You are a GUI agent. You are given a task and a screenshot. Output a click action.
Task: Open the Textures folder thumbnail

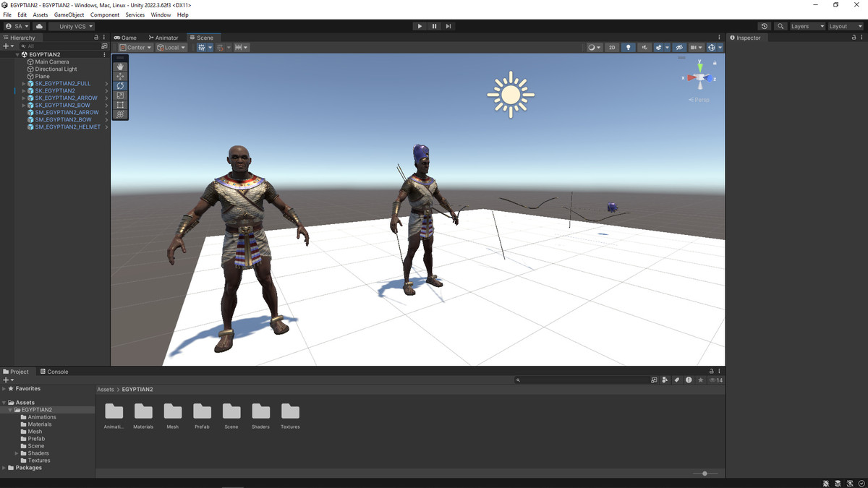290,411
